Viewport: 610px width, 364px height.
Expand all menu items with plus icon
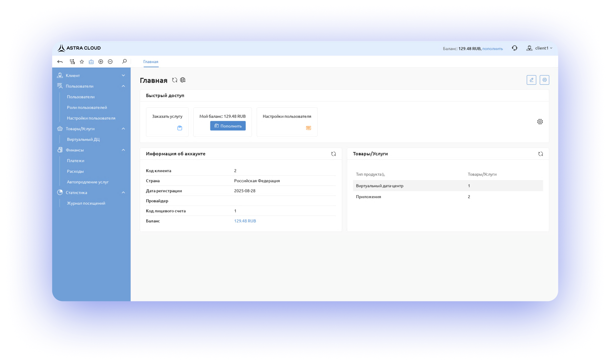101,62
